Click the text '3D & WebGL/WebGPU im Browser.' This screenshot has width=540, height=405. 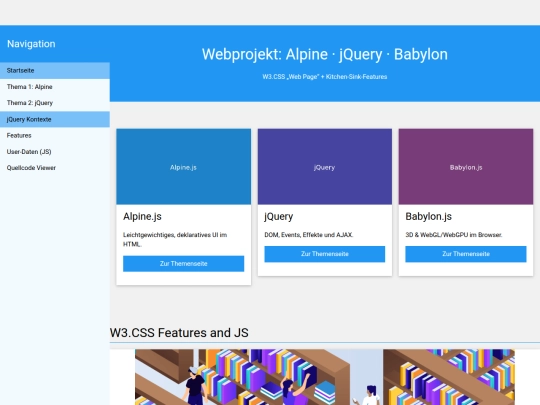(454, 235)
